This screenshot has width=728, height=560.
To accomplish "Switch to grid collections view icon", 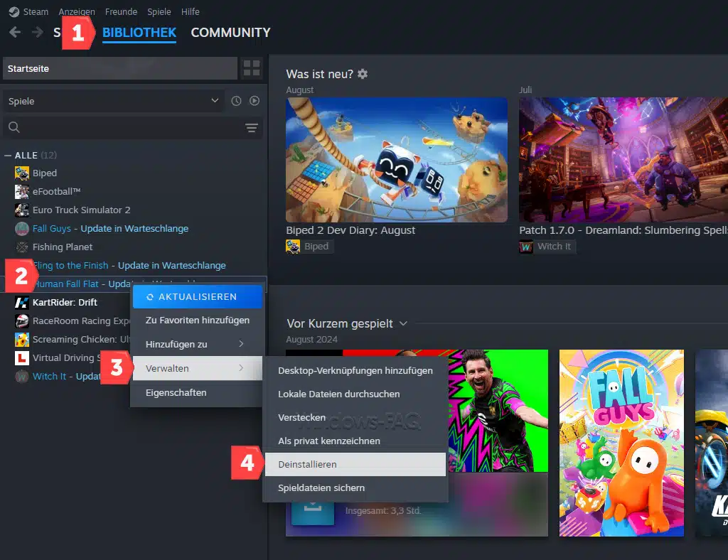I will [x=252, y=68].
